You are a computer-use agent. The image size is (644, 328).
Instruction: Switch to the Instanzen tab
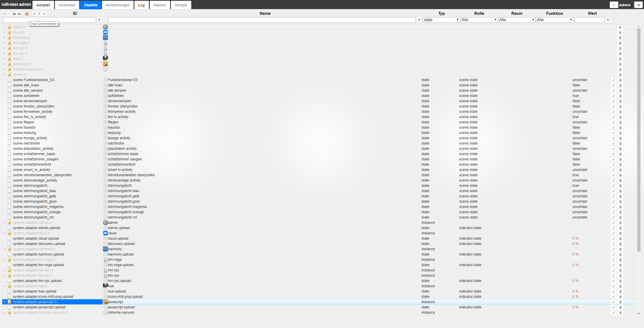pos(67,5)
